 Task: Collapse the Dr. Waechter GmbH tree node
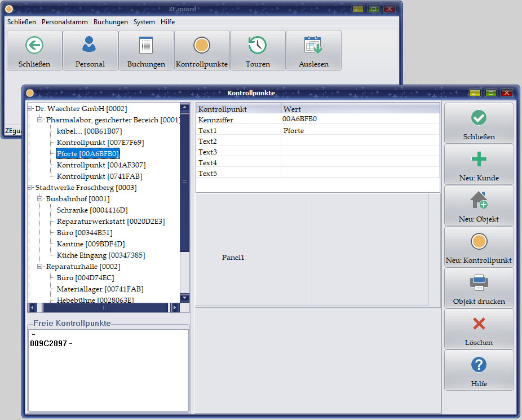point(30,109)
